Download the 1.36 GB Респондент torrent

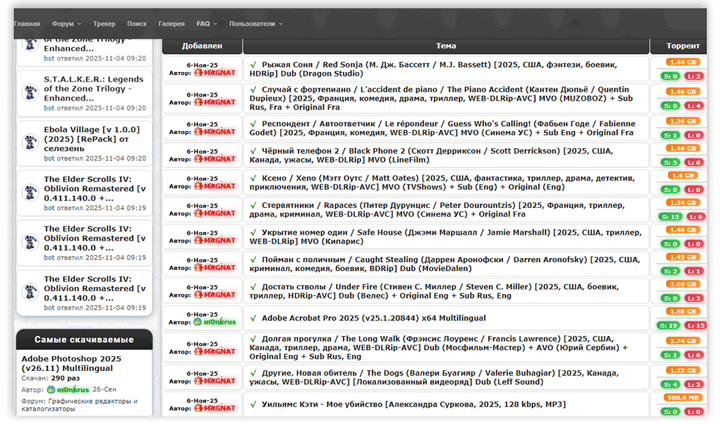click(682, 121)
